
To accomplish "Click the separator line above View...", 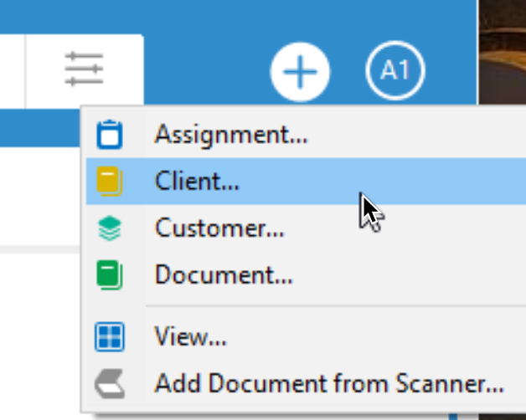I will point(336,306).
